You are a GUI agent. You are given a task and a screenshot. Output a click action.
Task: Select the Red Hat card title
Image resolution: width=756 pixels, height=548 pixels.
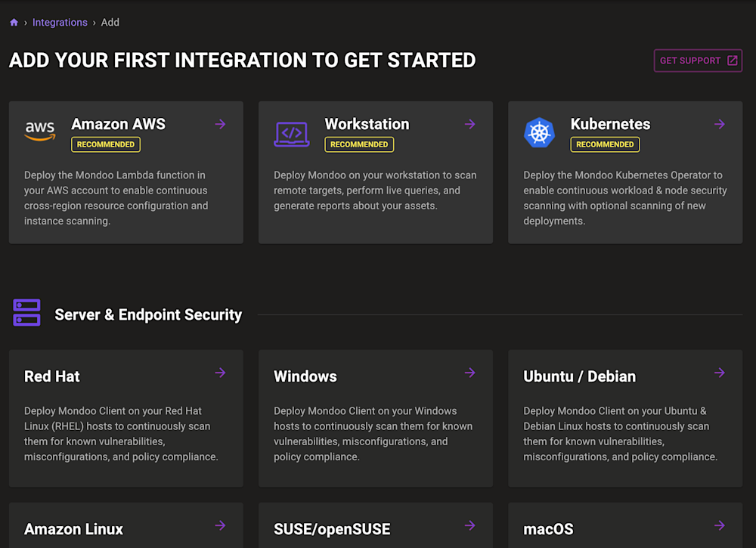point(52,376)
